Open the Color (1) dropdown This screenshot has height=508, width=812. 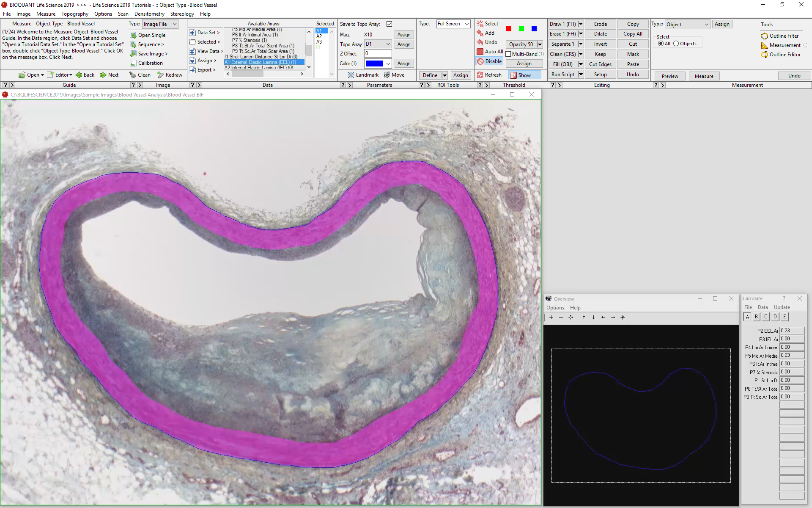[x=378, y=63]
